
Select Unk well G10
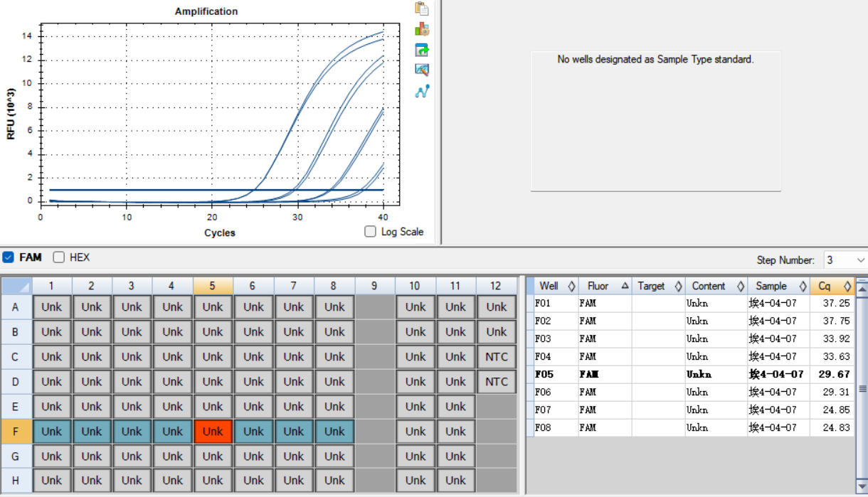[416, 456]
